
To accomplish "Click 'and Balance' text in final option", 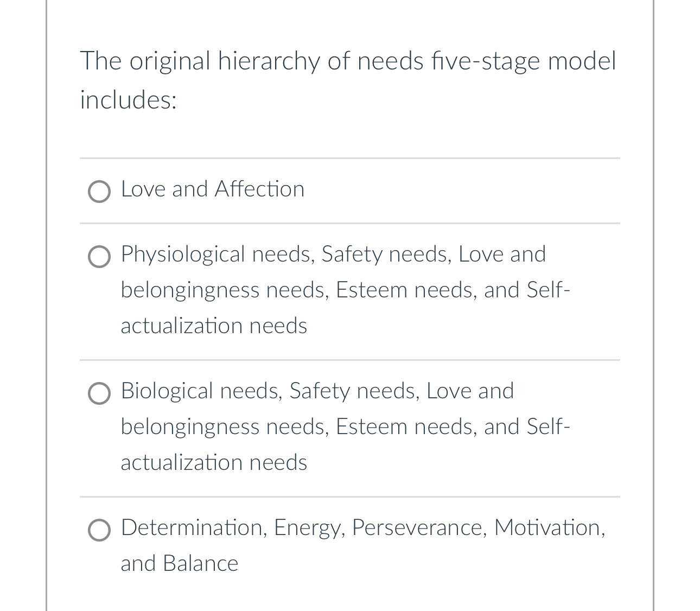I will 179,563.
